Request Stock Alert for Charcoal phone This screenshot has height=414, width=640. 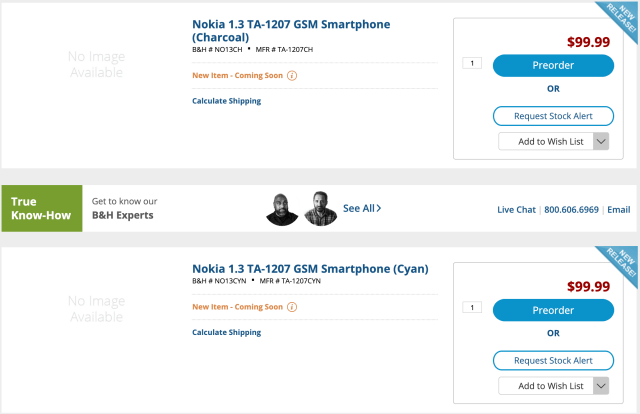point(553,116)
